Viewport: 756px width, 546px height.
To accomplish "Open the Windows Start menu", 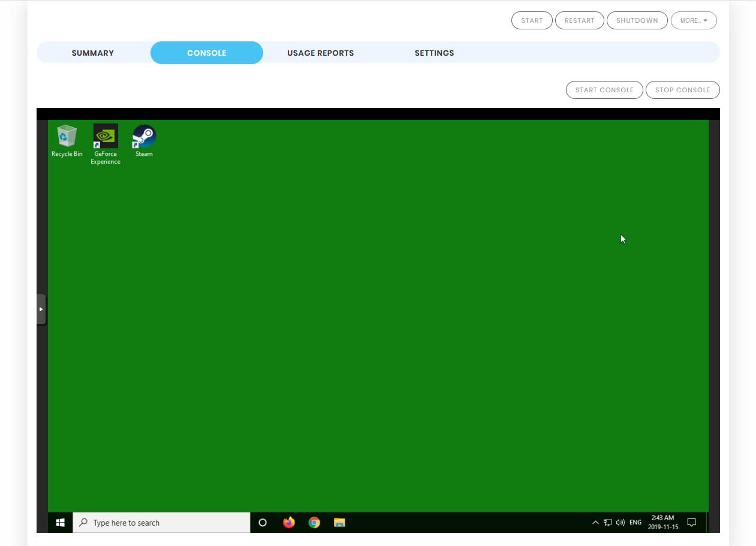I will tap(60, 523).
